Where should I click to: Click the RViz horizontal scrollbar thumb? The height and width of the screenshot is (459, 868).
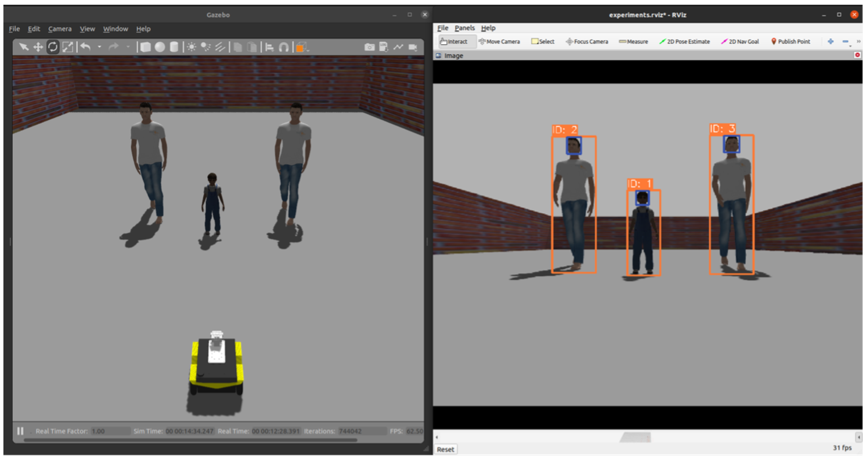(635, 437)
